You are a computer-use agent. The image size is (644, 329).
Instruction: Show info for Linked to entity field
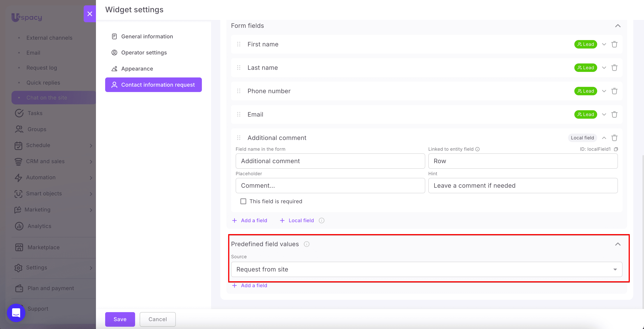(x=477, y=149)
